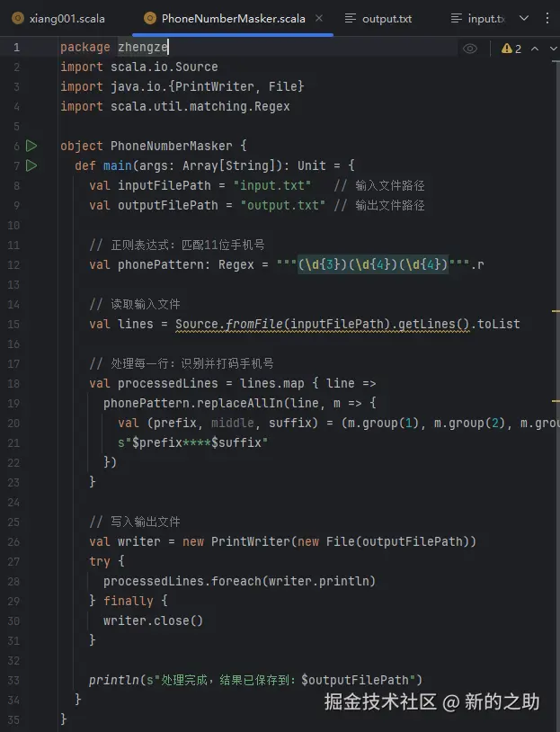Close the PhoneNumberMasker.scala tab
The image size is (560, 732).
tap(319, 18)
